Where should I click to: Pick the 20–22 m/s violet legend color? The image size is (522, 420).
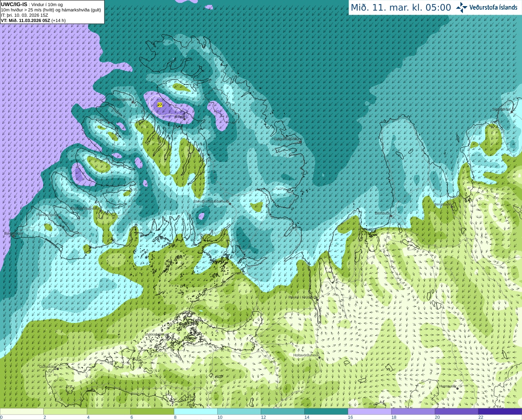tap(457, 411)
